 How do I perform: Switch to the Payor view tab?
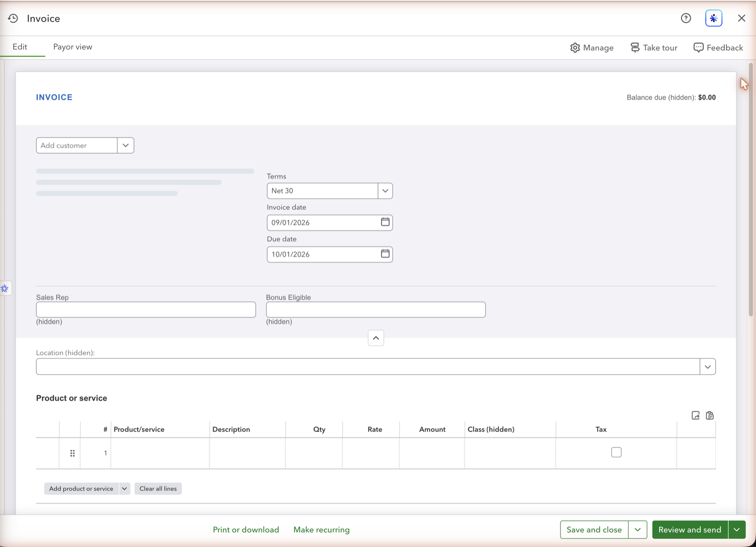73,47
